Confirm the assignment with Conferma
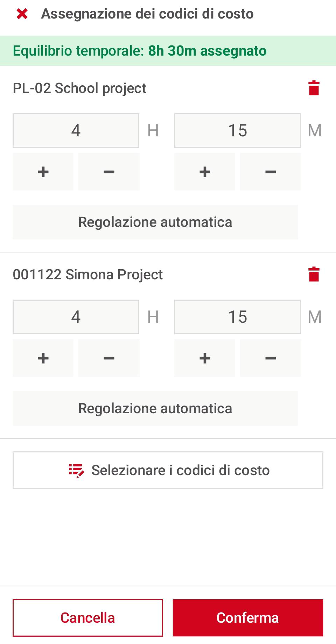Screen dimensions: 336x644 click(248, 618)
